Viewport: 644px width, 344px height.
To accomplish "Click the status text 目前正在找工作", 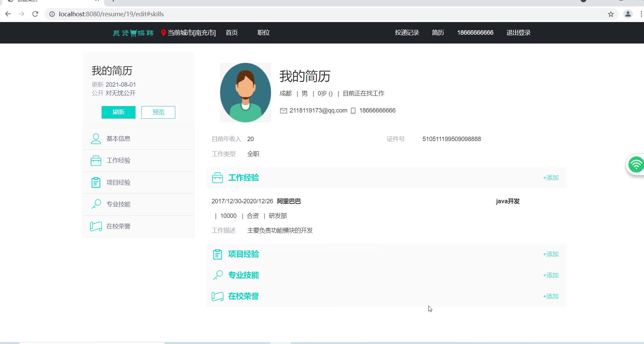I will click(x=364, y=93).
